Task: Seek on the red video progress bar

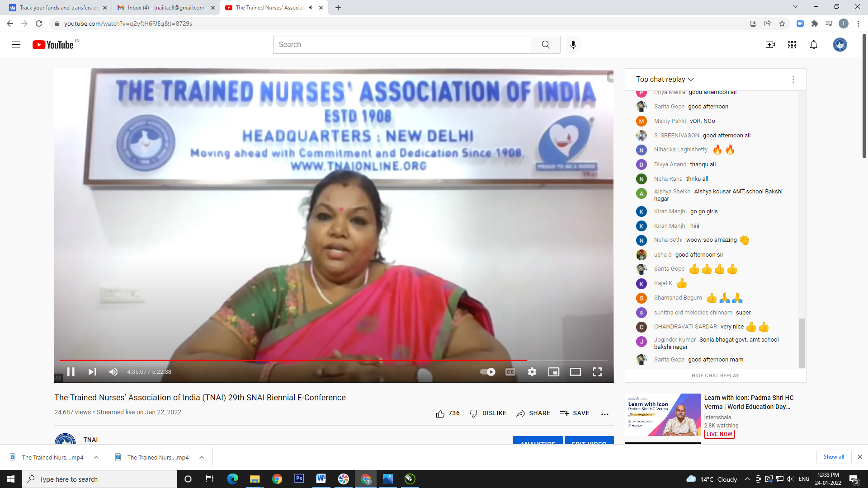Action: (334, 360)
